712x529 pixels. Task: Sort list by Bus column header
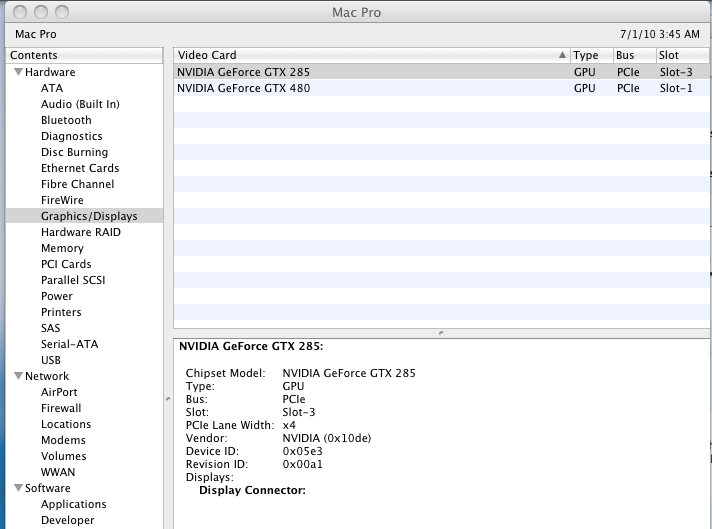pos(635,55)
